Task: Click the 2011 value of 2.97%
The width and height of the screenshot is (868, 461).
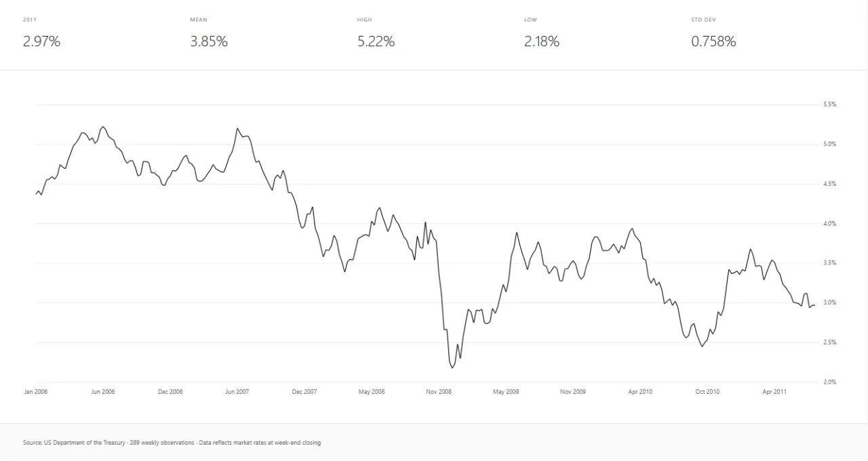Action: (41, 41)
